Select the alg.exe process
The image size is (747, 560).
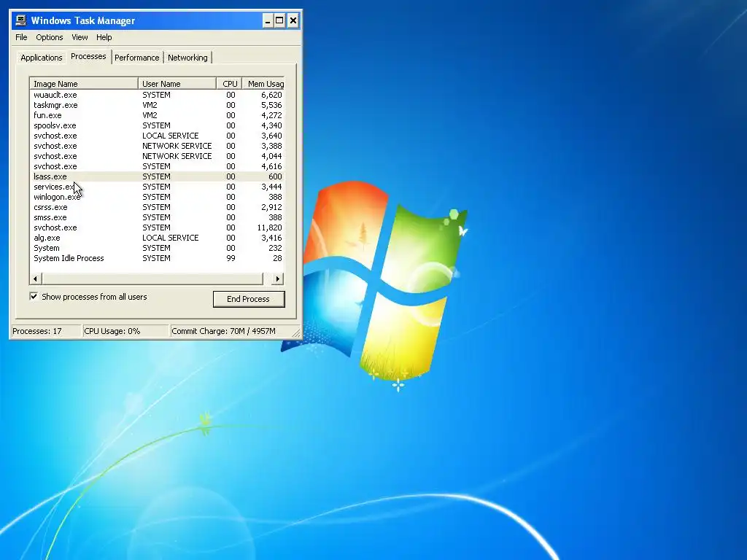pos(158,238)
